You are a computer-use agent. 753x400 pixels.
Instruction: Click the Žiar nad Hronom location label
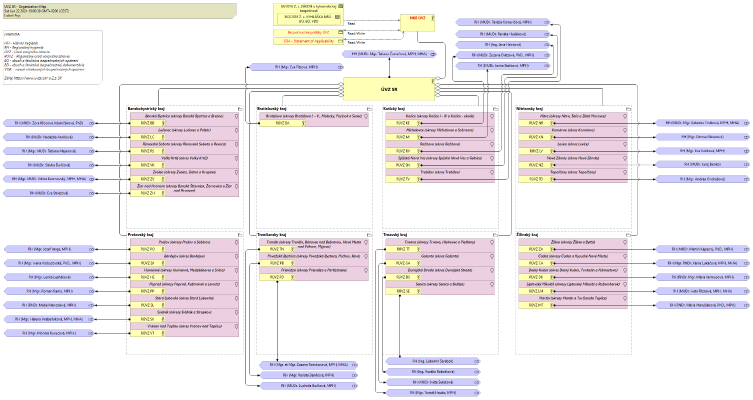[x=184, y=188]
